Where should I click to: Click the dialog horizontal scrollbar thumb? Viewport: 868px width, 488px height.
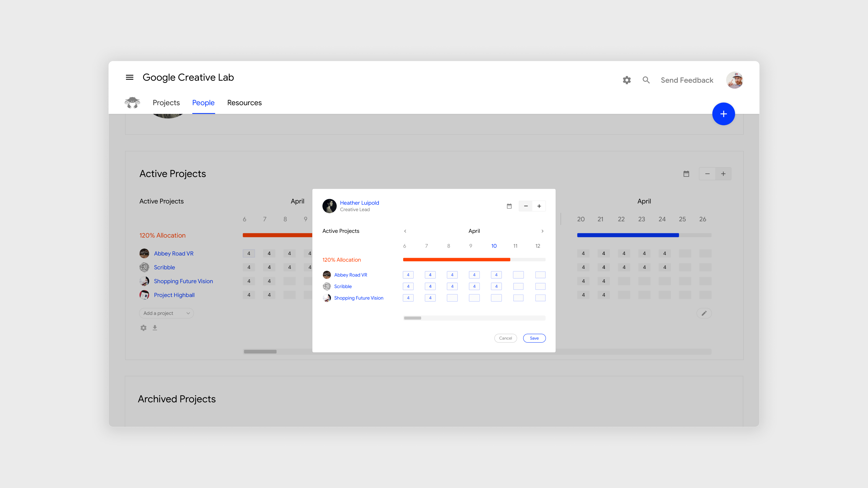pos(412,318)
